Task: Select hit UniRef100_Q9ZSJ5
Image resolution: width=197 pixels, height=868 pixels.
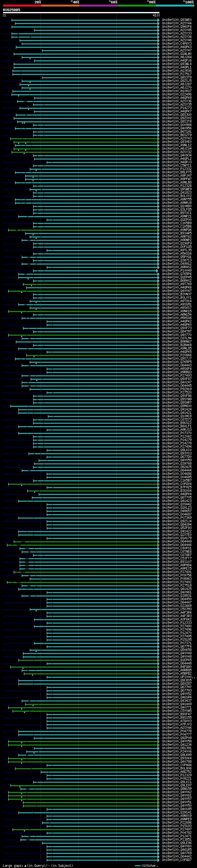Action: [x=177, y=81]
